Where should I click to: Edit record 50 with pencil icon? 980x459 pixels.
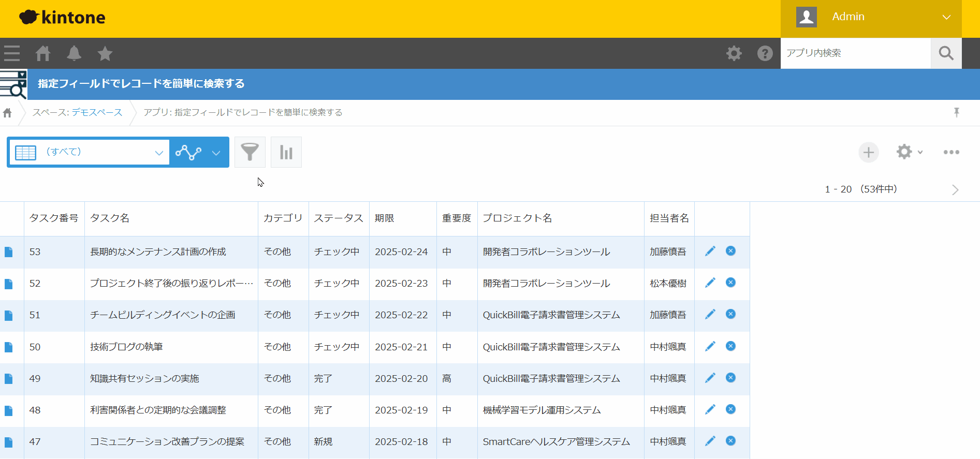point(710,346)
